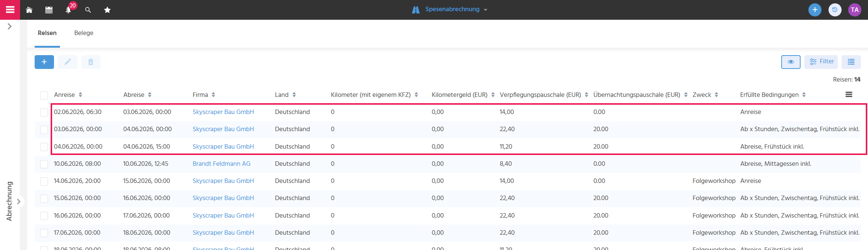Image resolution: width=868 pixels, height=250 pixels.
Task: Click the Verpflegungspauschale value 8,40
Action: coord(506,164)
